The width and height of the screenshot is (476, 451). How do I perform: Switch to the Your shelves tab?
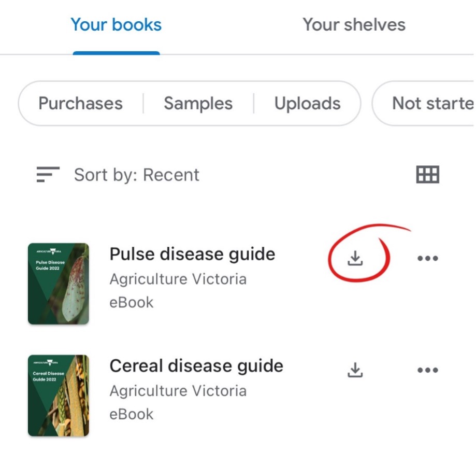354,24
